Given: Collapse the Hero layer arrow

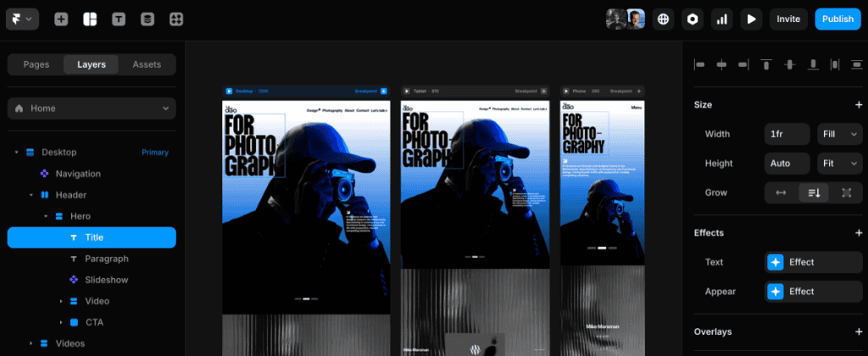Looking at the screenshot, I should 46,216.
